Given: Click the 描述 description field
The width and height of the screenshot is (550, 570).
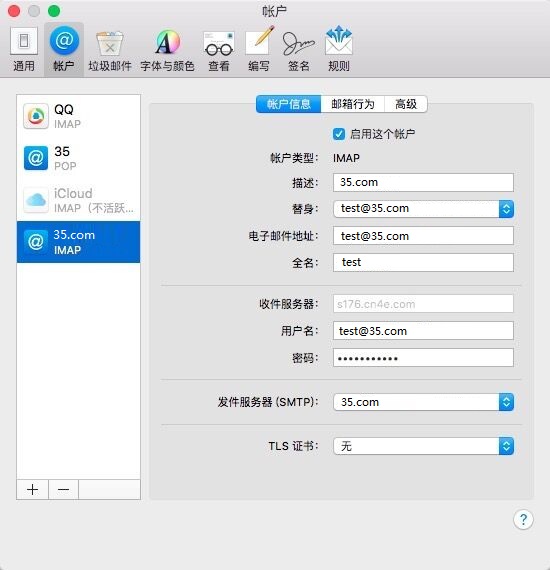Looking at the screenshot, I should click(x=423, y=182).
